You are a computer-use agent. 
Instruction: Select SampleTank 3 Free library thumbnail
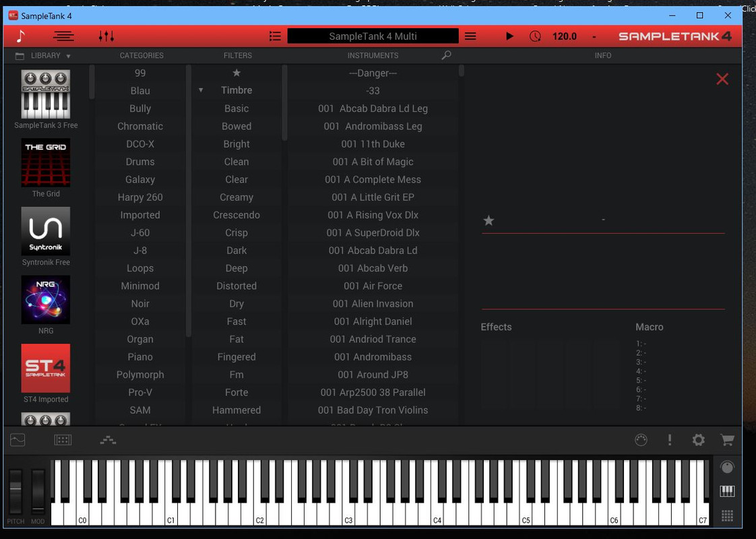click(46, 94)
